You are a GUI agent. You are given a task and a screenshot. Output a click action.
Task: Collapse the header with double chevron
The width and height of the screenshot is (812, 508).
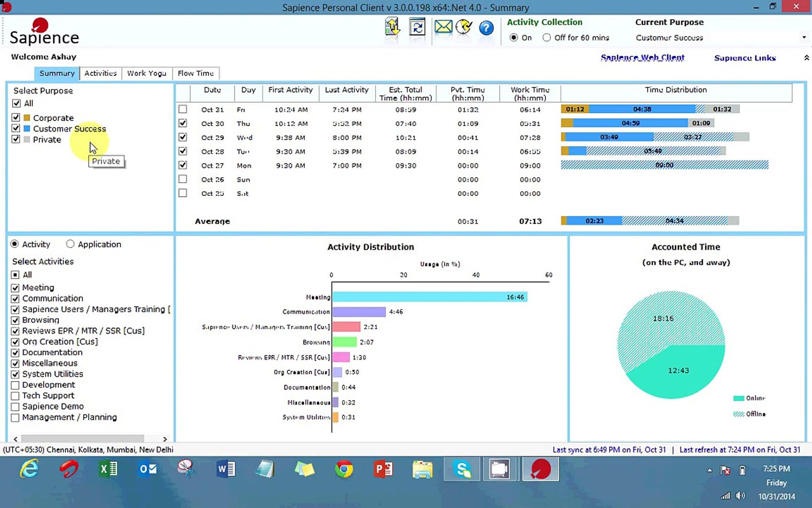tap(806, 58)
